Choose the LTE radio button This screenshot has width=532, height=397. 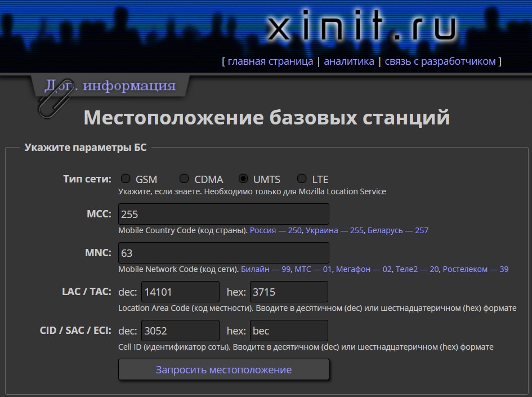click(302, 179)
